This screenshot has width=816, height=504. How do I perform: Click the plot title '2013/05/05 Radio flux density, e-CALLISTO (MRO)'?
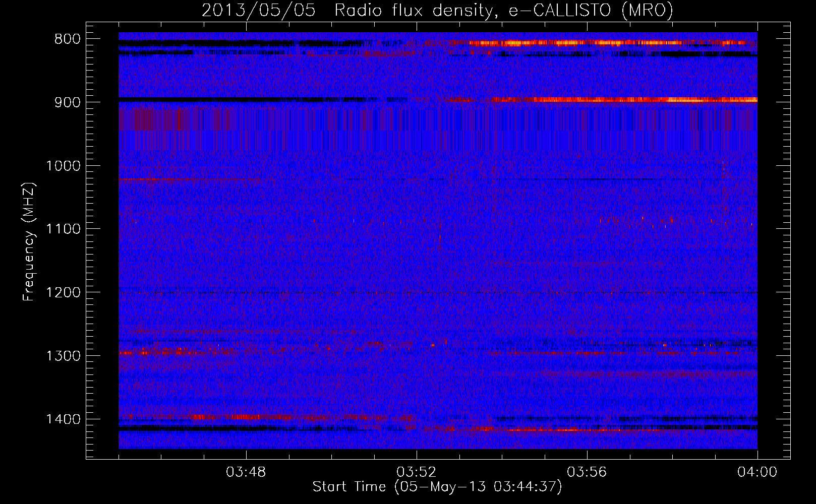437,10
